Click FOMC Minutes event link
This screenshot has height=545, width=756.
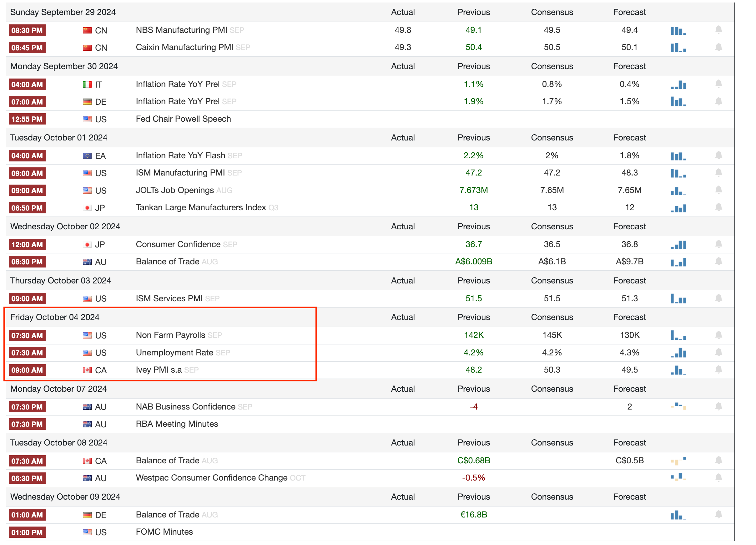[164, 532]
